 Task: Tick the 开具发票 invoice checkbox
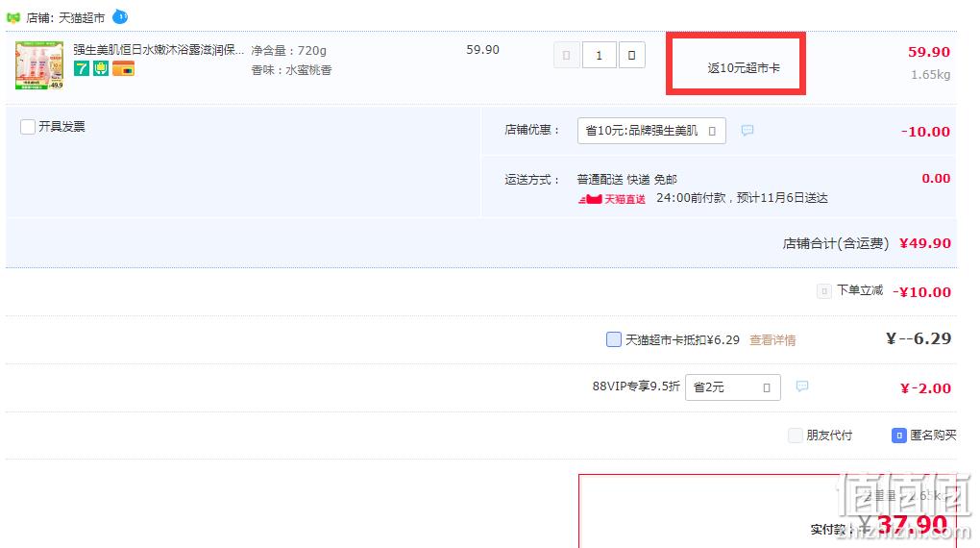pos(28,127)
